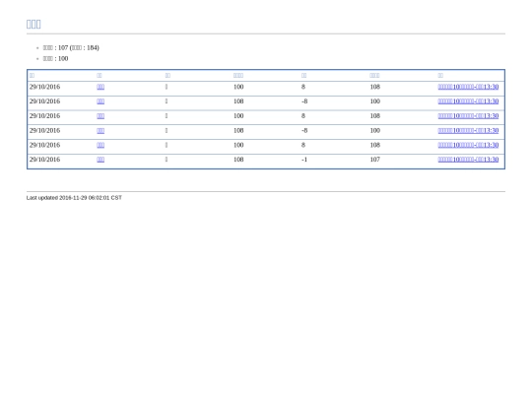
Task: Follow the 13:30 remark link in the first row
Action: pyautogui.click(x=468, y=87)
